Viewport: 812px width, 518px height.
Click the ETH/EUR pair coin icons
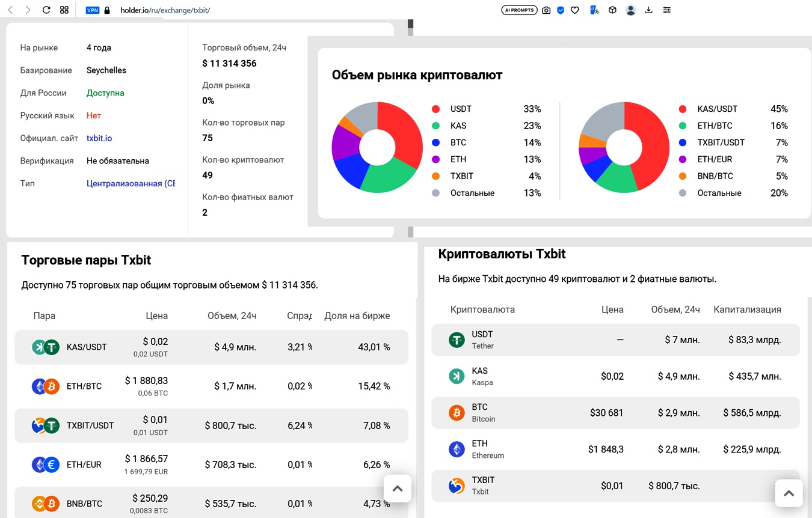pyautogui.click(x=46, y=465)
